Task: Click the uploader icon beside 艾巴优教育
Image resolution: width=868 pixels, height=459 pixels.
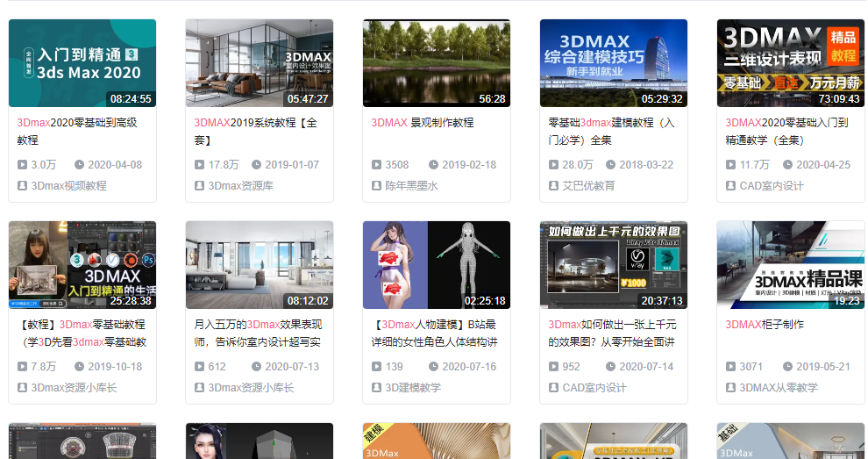Action: (553, 186)
